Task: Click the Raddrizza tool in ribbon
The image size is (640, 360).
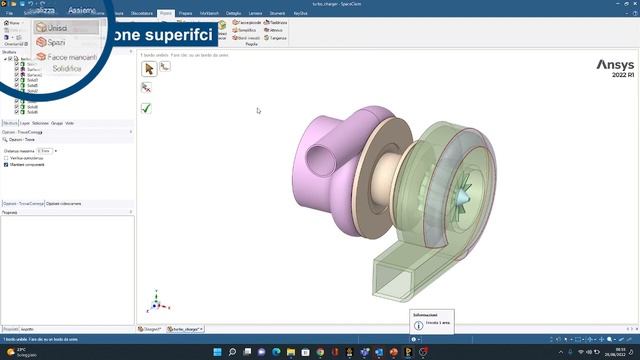Action: pos(276,22)
